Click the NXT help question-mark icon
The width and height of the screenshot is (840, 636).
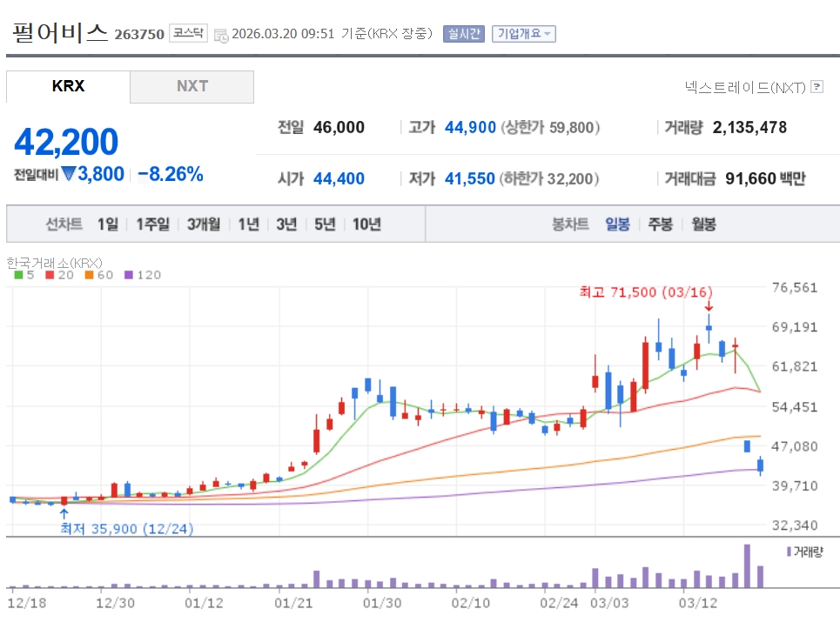[816, 87]
